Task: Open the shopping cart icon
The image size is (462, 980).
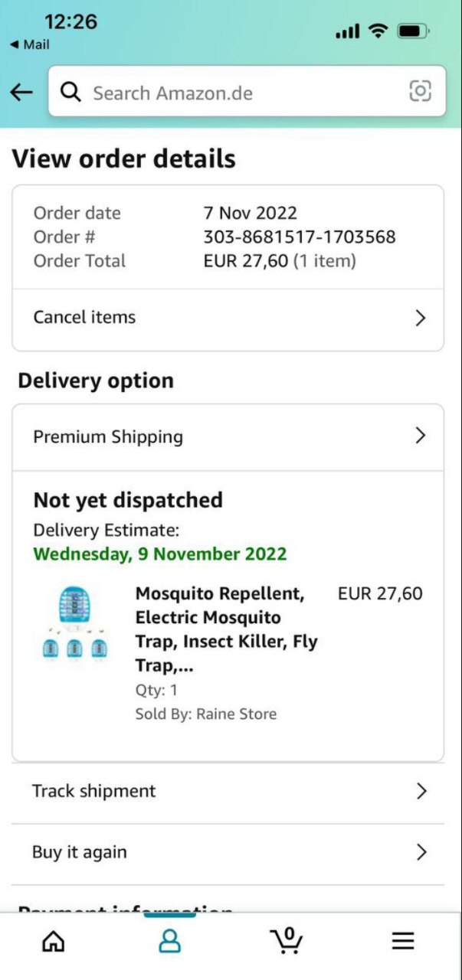Action: point(287,940)
